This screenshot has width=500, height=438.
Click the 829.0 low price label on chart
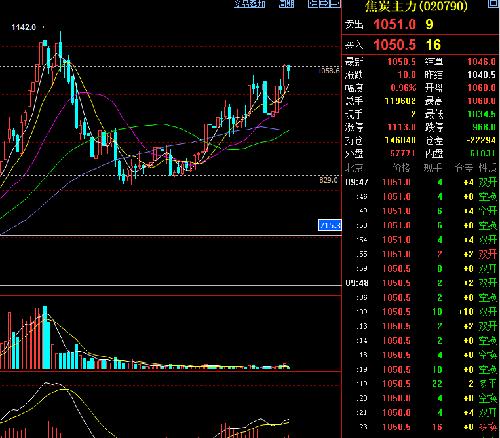coord(328,180)
